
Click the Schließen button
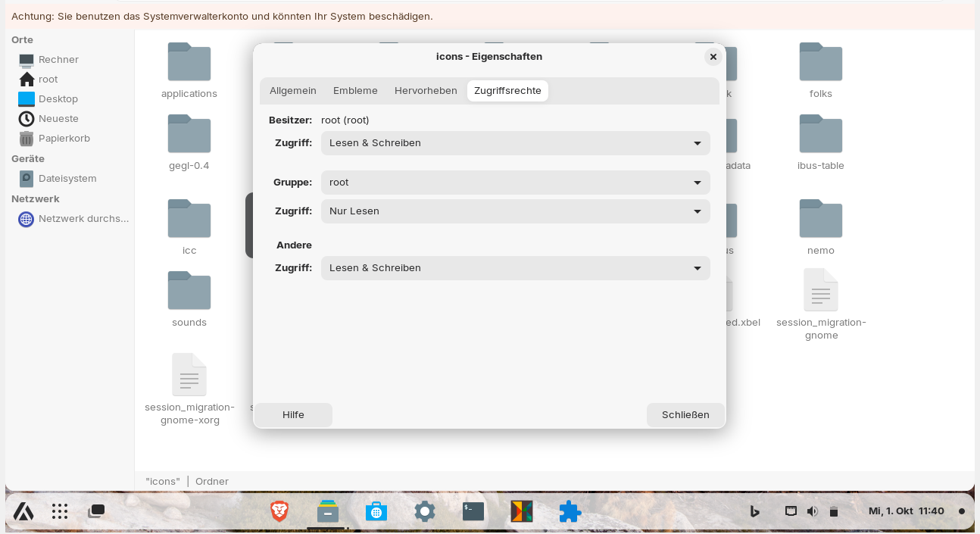point(685,415)
